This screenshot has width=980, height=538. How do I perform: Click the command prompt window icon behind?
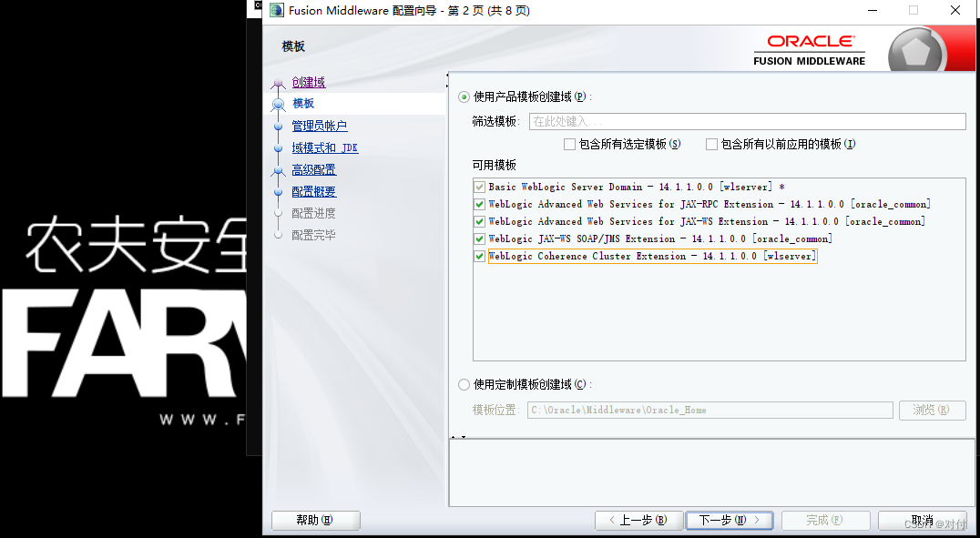click(x=258, y=5)
